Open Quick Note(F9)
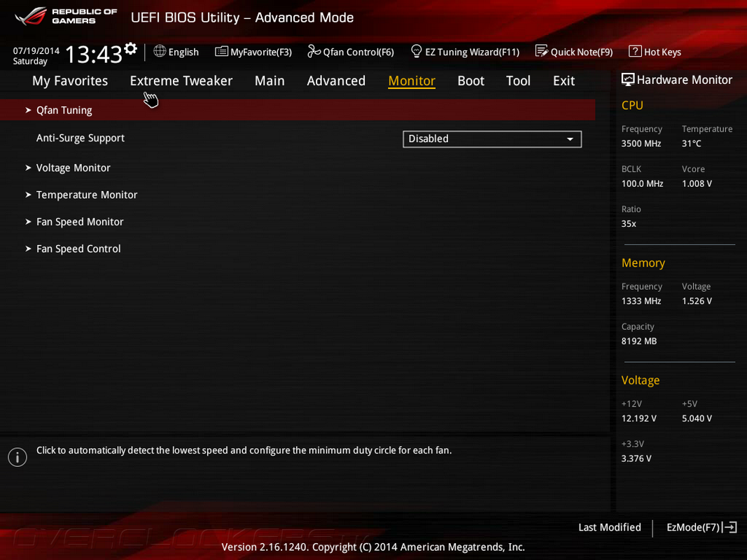This screenshot has height=560, width=747. pos(574,51)
